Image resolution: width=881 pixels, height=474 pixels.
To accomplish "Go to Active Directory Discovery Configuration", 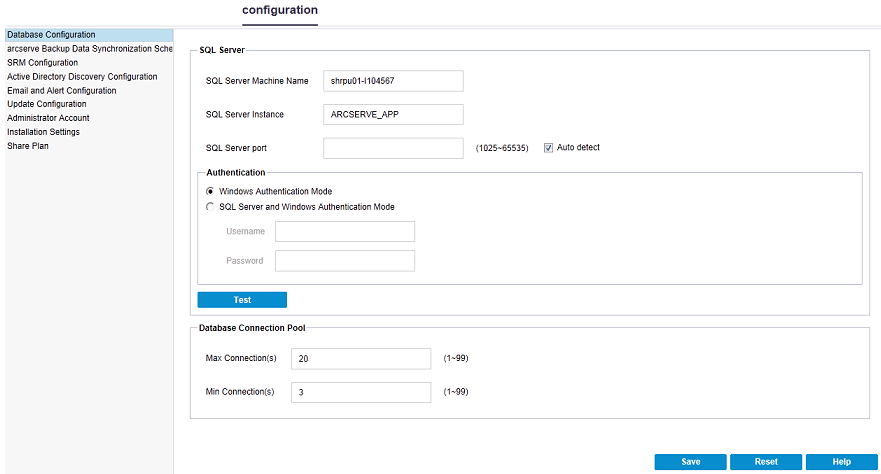I will click(82, 77).
